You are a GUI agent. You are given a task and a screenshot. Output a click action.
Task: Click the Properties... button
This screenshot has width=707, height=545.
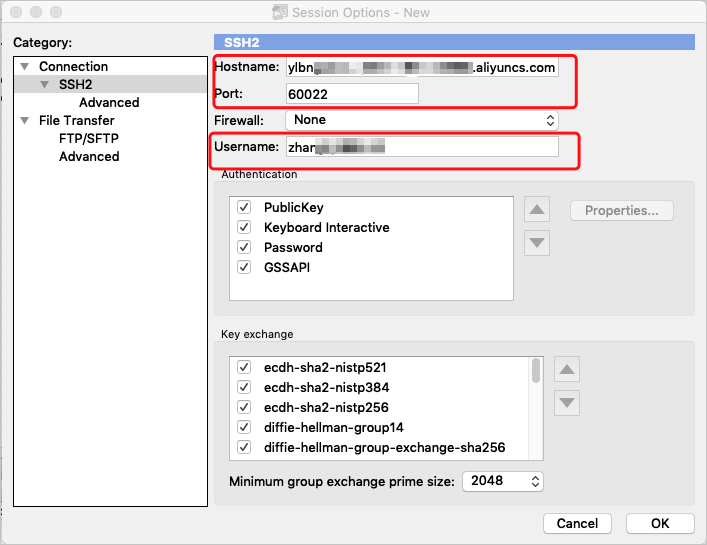[x=622, y=211]
